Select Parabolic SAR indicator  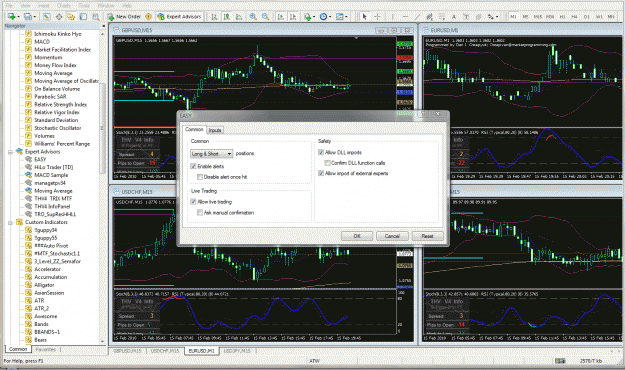(x=50, y=96)
